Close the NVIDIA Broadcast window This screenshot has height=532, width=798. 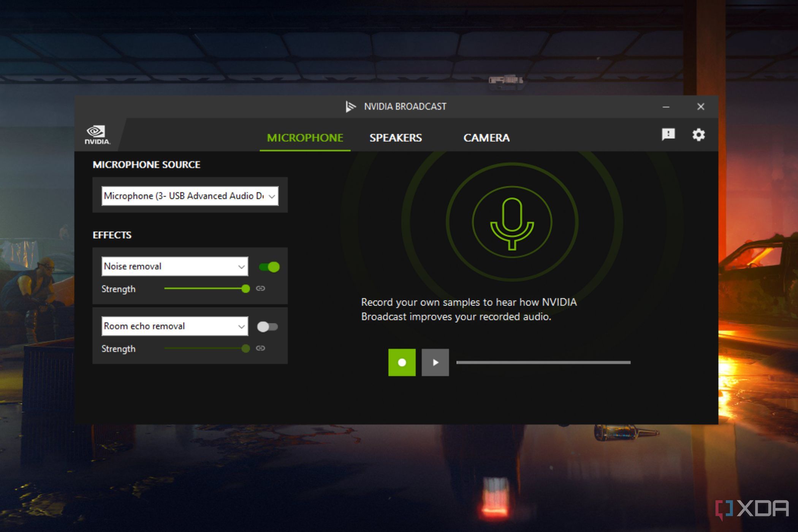click(x=701, y=107)
